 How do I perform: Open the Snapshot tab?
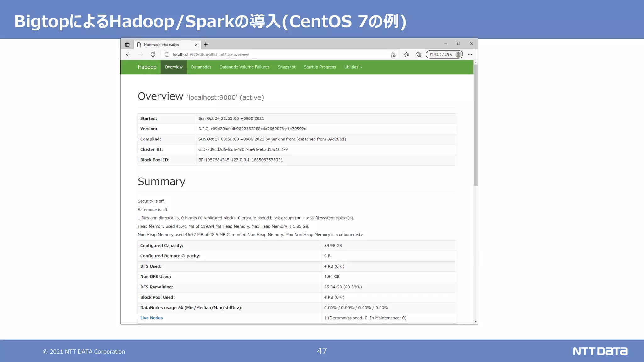click(x=286, y=67)
